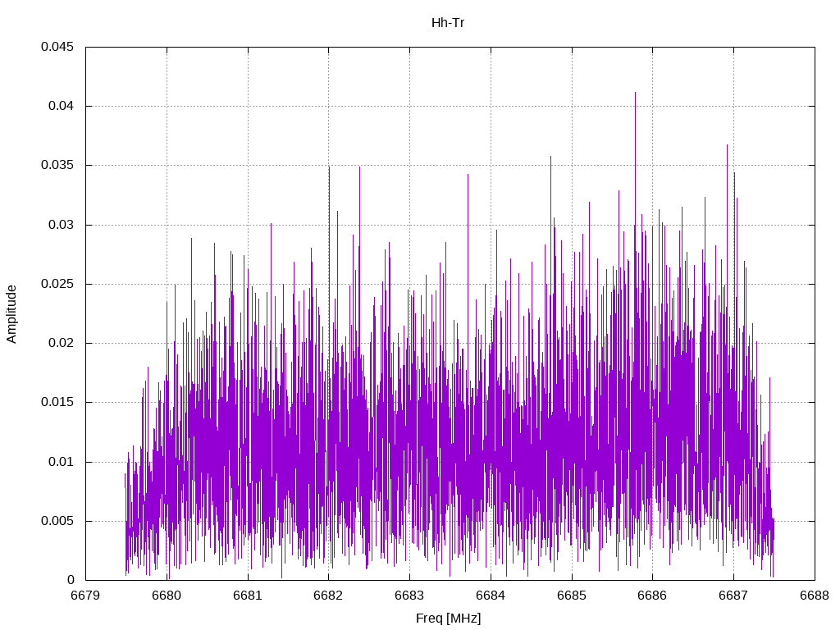Click the x-axis tick label 6687

(x=733, y=596)
